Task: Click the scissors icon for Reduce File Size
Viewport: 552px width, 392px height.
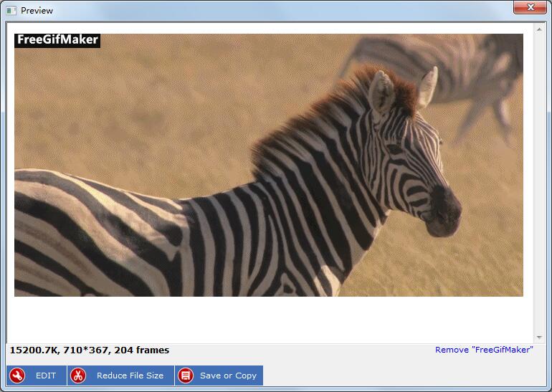Action: (78, 376)
